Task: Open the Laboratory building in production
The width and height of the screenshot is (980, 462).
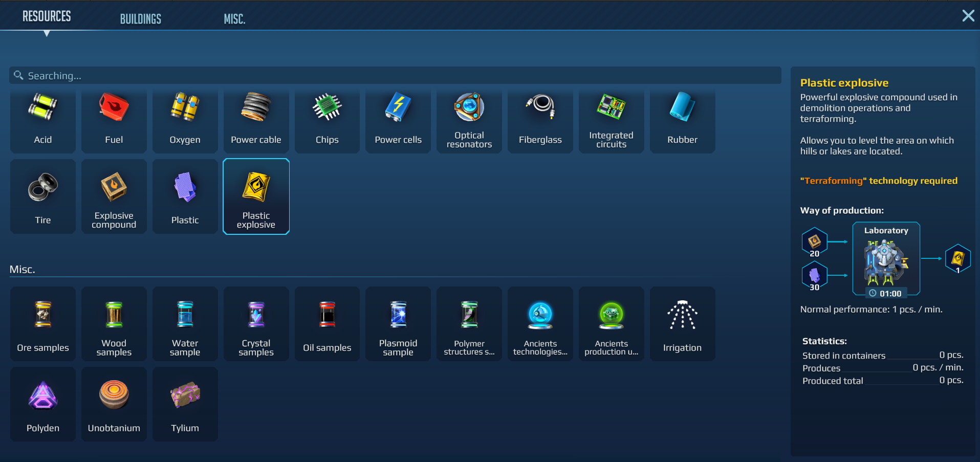Action: point(886,258)
